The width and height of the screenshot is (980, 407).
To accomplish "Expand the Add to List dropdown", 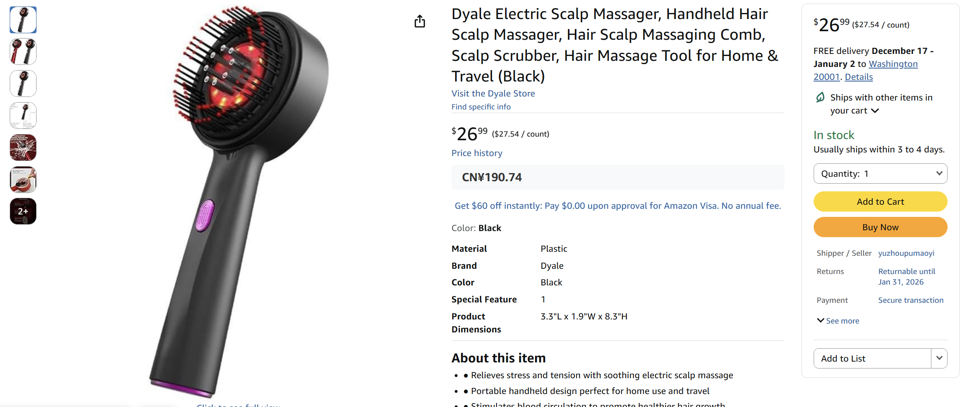I will tap(940, 358).
